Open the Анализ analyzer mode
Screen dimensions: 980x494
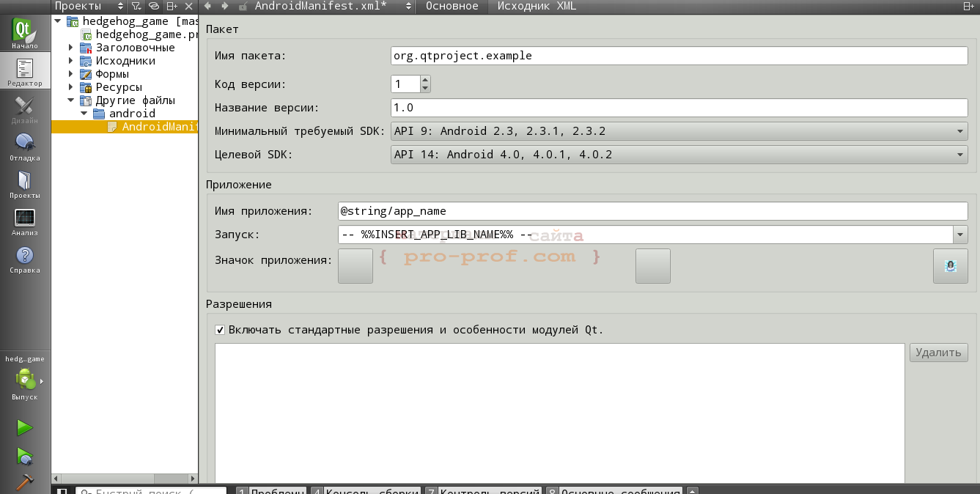pos(25,221)
